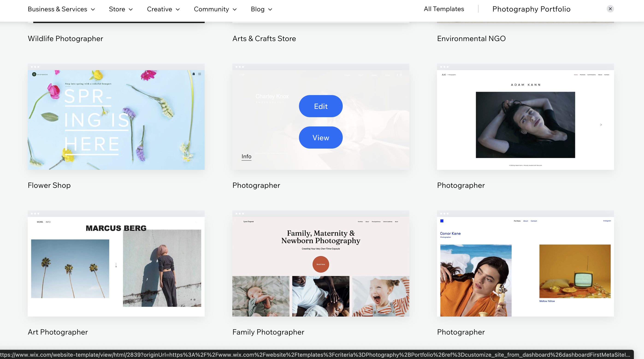Click the shopping bag icon in Flower Shop preview

pos(194,74)
